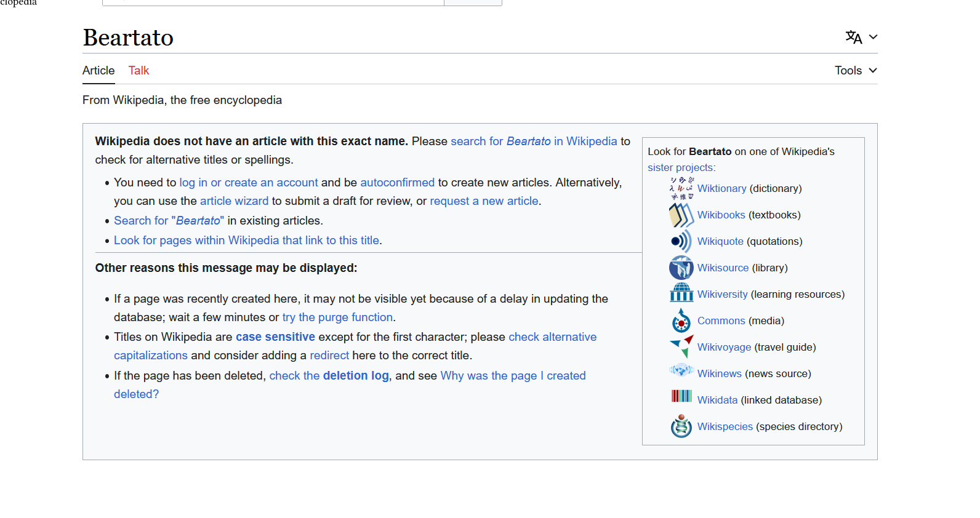Go to Wikidata linked database text link
The width and height of the screenshot is (980, 518).
click(717, 400)
